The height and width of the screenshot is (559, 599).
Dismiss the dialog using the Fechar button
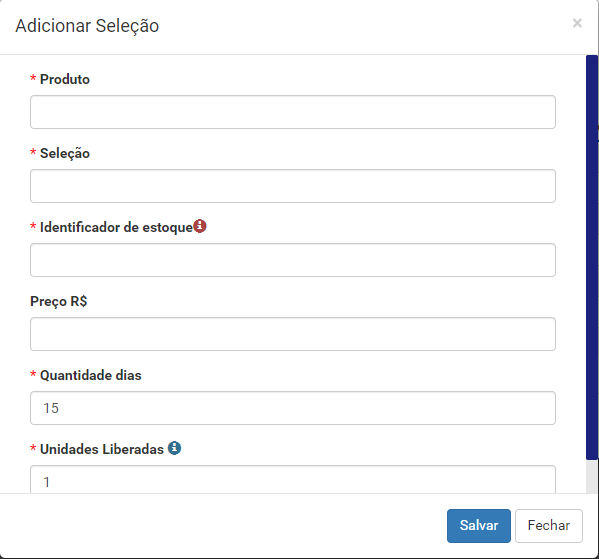coord(549,526)
